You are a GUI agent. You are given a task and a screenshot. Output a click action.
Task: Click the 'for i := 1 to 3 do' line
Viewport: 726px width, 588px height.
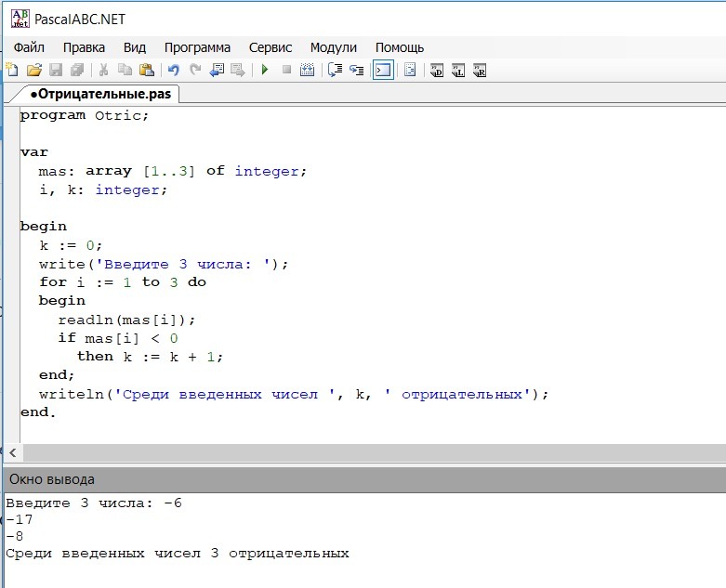[x=123, y=282]
